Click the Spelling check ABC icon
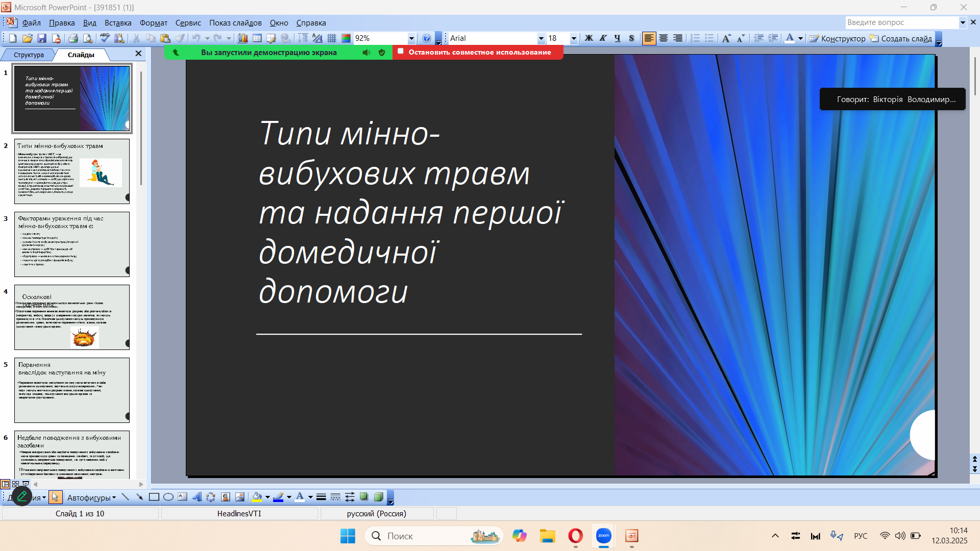980x551 pixels. [x=105, y=38]
